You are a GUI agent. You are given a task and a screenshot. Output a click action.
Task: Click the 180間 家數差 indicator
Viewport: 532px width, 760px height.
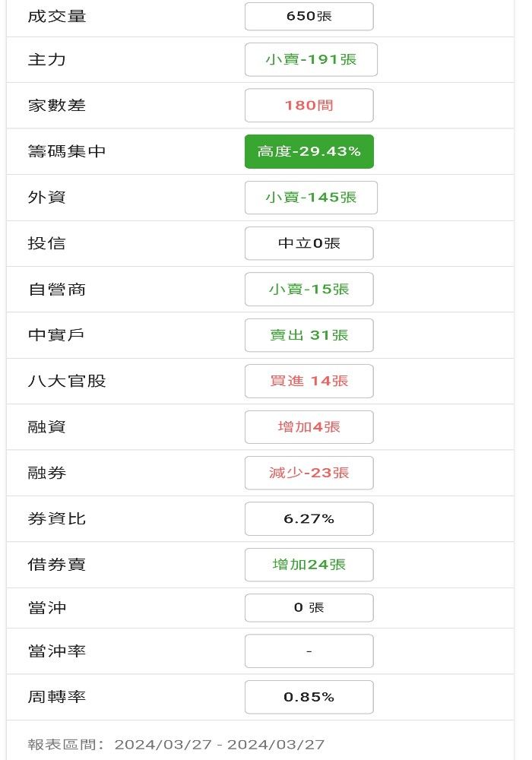click(309, 105)
